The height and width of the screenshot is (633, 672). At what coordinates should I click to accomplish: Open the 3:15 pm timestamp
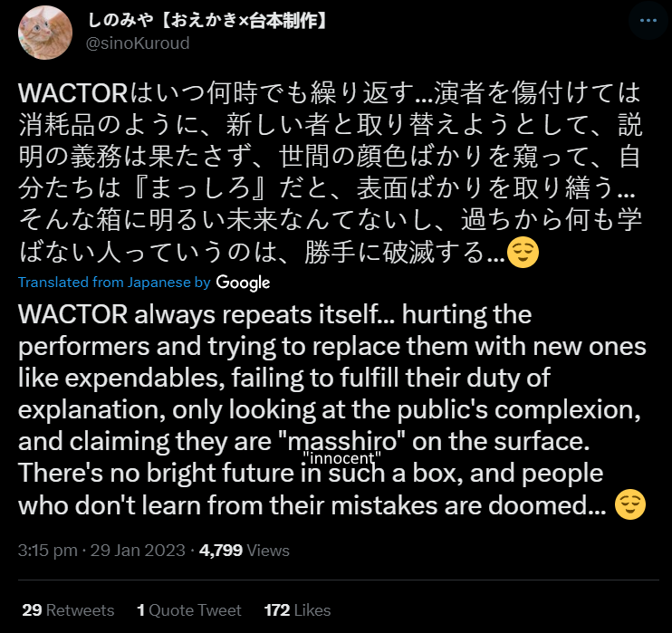pos(48,551)
